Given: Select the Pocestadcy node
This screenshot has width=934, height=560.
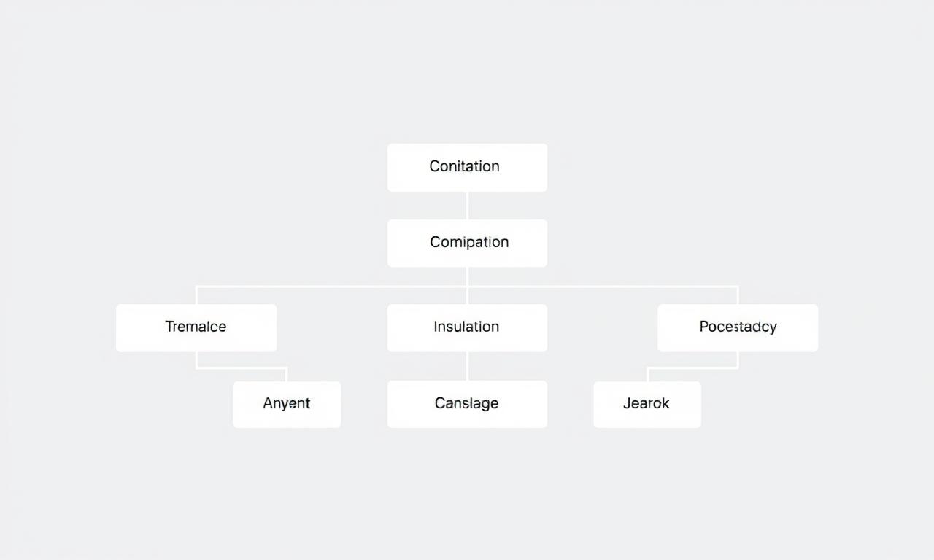Looking at the screenshot, I should 737,327.
